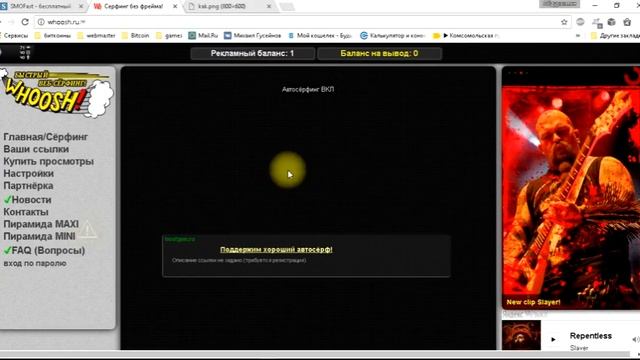Click the rightmost toolbar extension icon

pos(627,22)
